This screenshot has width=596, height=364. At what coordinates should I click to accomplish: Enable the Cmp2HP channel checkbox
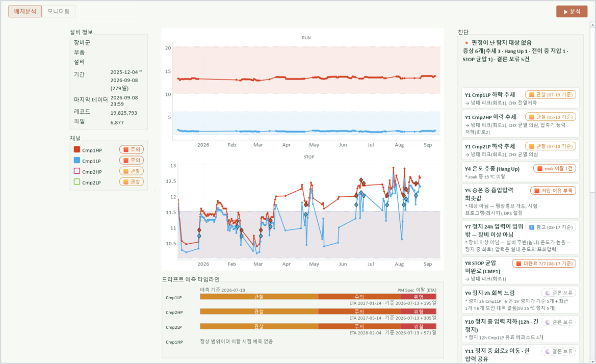[77, 171]
